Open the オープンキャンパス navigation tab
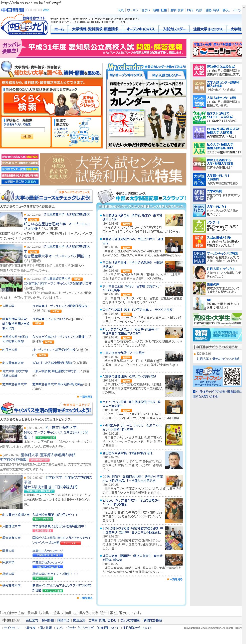The image size is (246, 644). (x=140, y=29)
